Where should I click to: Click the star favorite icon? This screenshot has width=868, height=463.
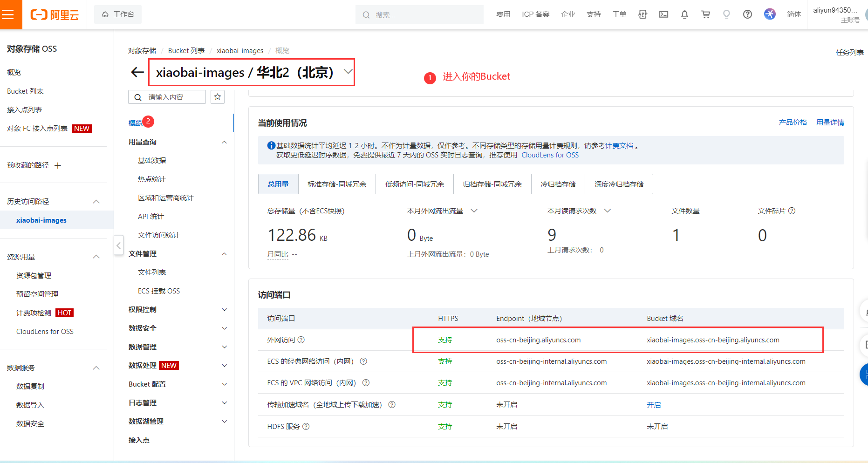coord(218,97)
